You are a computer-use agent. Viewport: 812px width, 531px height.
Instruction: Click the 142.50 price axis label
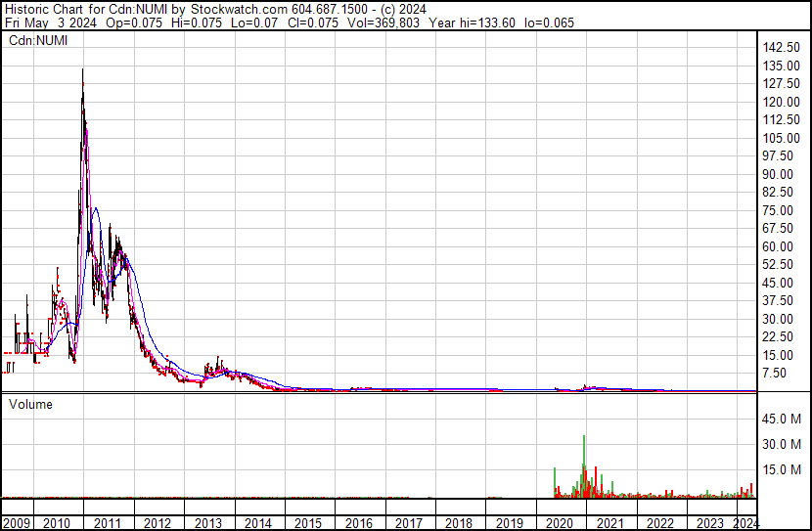click(782, 48)
